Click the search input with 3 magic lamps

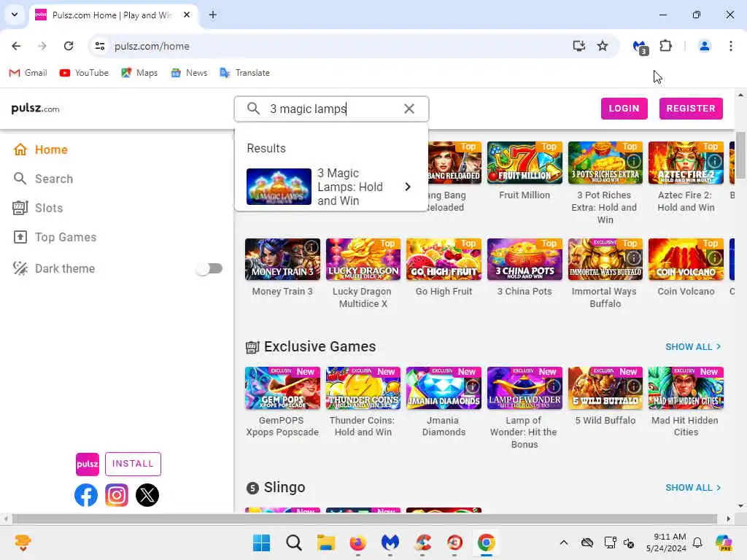click(332, 109)
